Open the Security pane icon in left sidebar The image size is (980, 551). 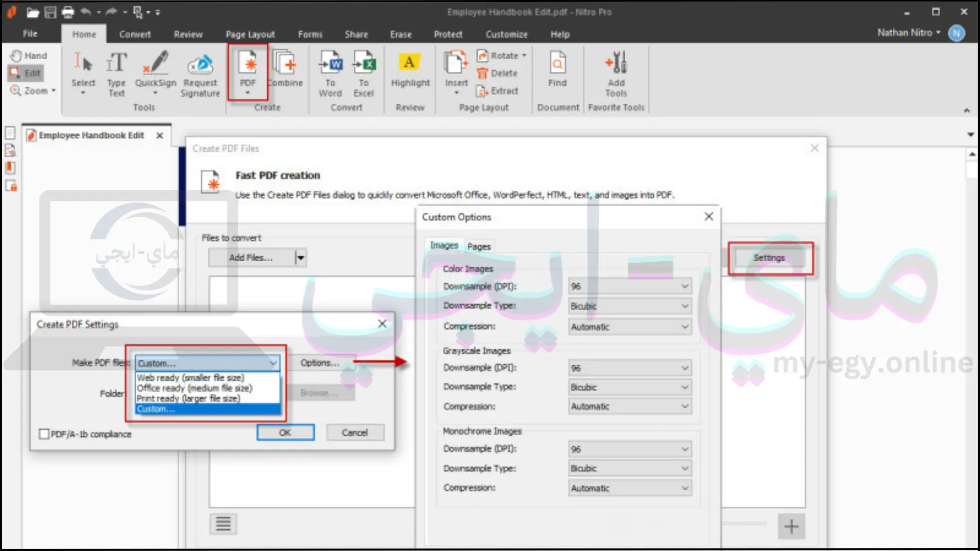pos(11,186)
